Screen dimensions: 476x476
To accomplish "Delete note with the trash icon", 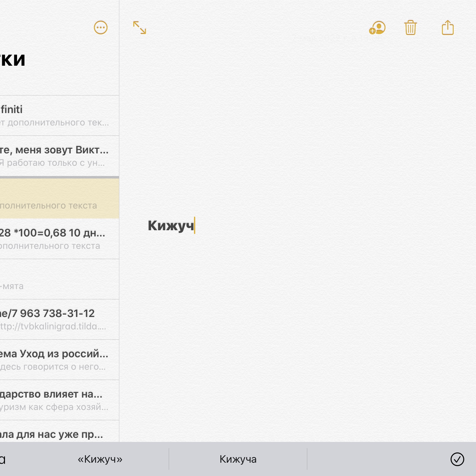I will (x=410, y=28).
